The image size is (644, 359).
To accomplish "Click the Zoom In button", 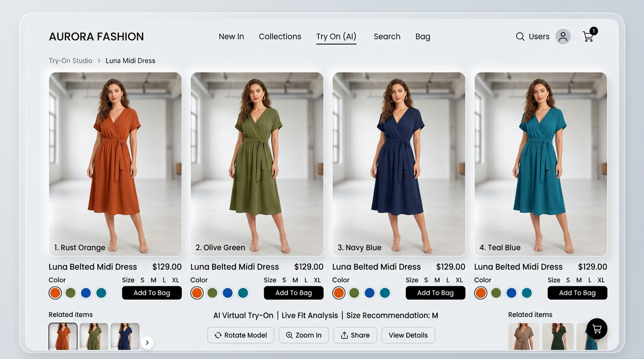I will [304, 335].
